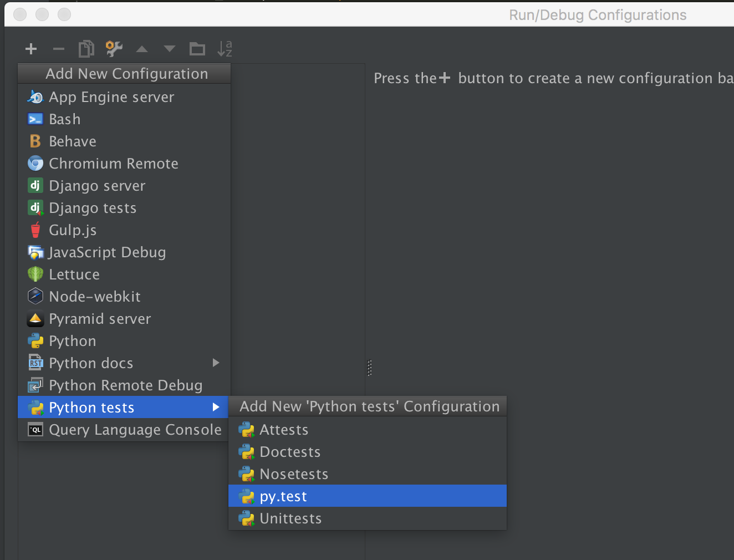Viewport: 734px width, 560px height.
Task: Choose Gulp.js configuration
Action: (124, 230)
